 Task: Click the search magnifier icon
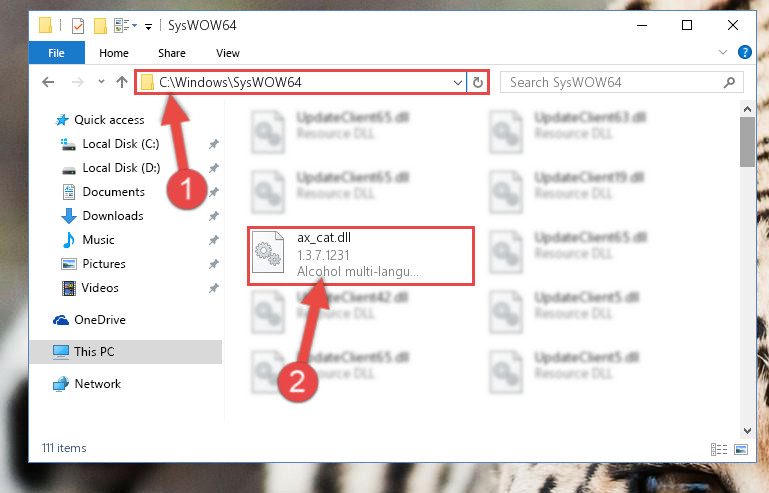pyautogui.click(x=729, y=82)
